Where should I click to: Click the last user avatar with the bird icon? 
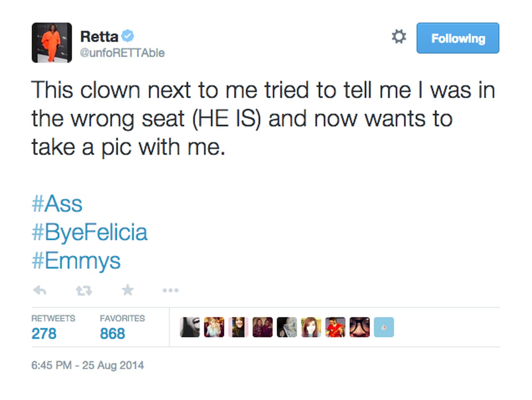tap(384, 327)
